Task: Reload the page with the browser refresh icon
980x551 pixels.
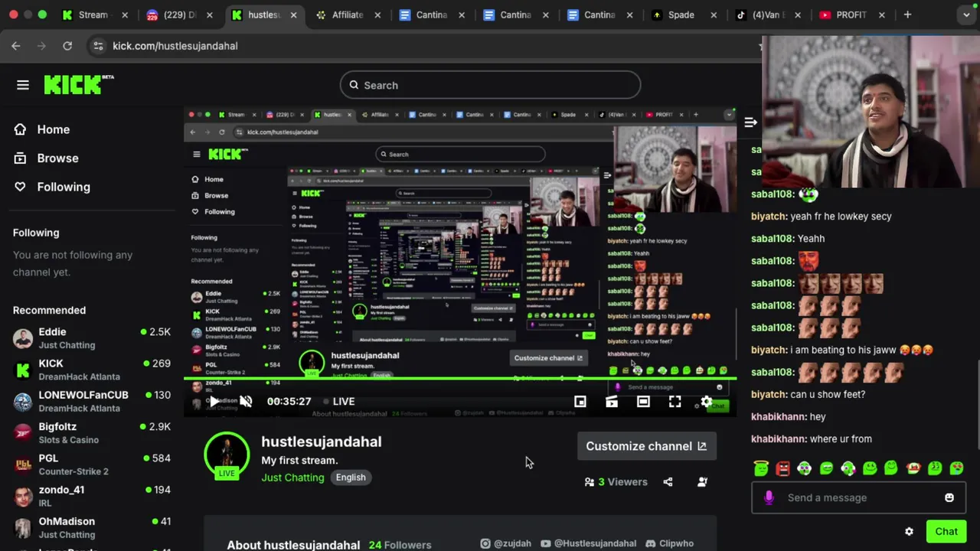Action: point(67,46)
